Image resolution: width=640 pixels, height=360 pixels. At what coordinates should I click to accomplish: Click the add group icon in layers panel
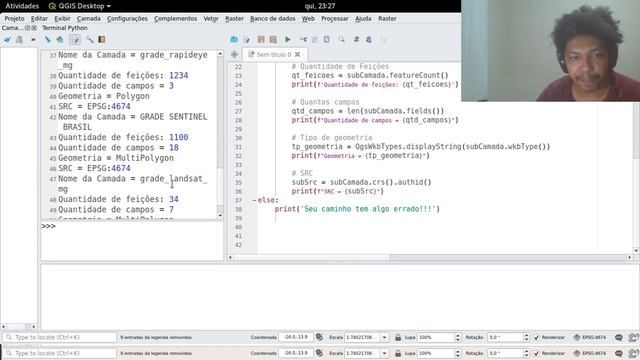click(19, 40)
